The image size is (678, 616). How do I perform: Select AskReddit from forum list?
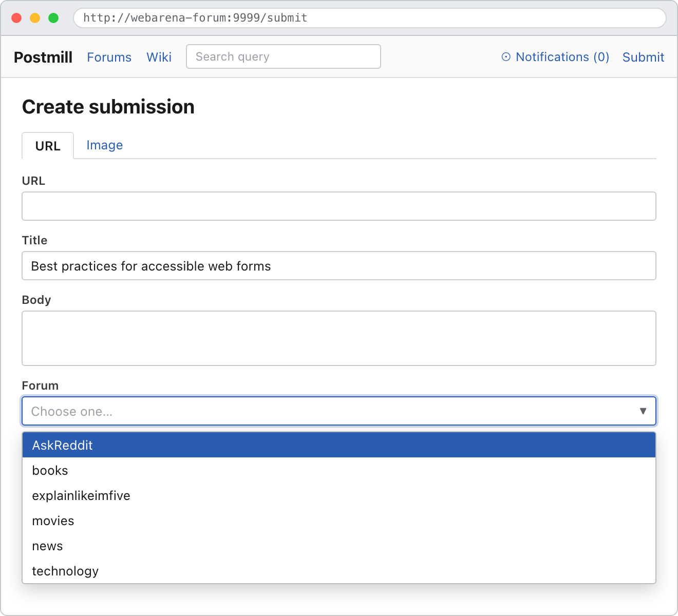[x=339, y=445]
